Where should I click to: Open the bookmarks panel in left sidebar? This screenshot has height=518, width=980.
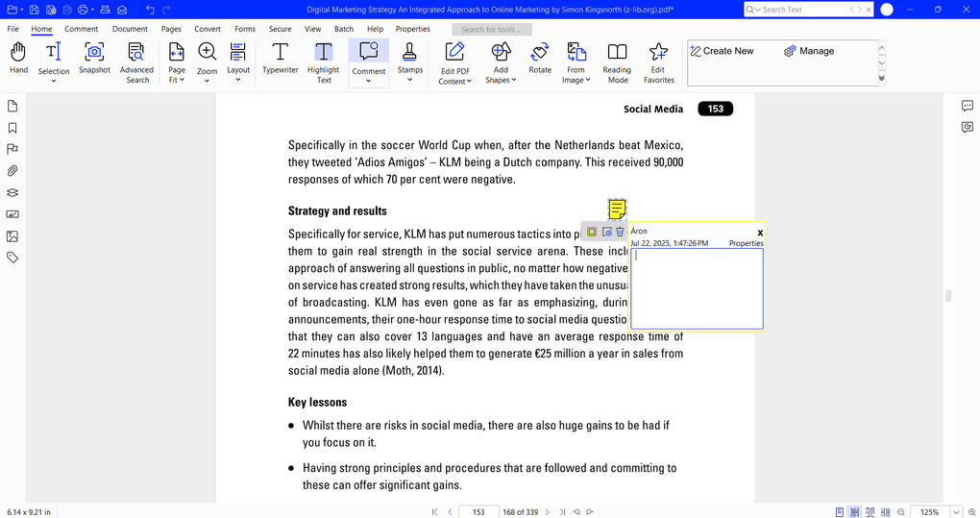pyautogui.click(x=12, y=128)
